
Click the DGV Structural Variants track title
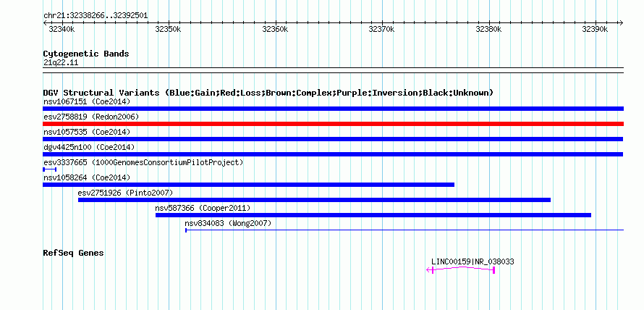click(268, 93)
